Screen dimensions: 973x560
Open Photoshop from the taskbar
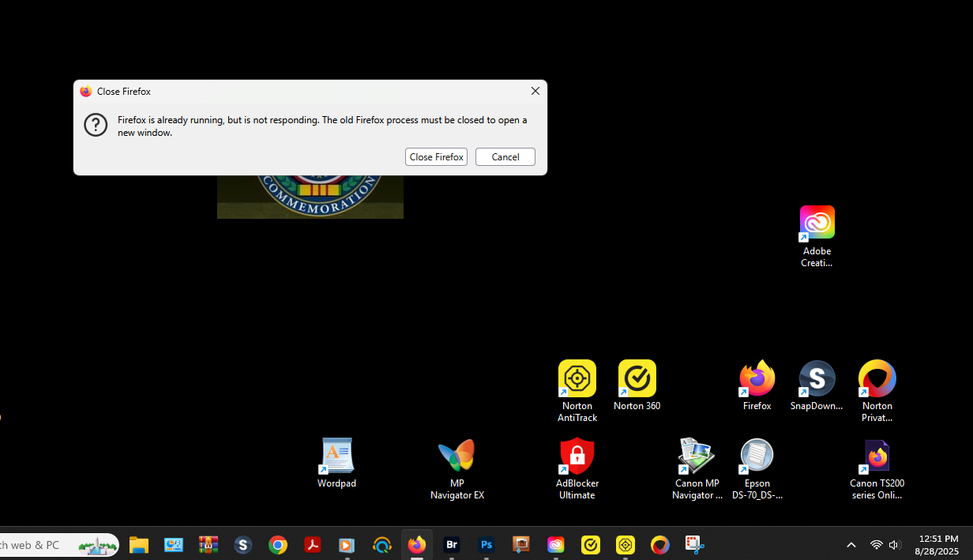(486, 545)
